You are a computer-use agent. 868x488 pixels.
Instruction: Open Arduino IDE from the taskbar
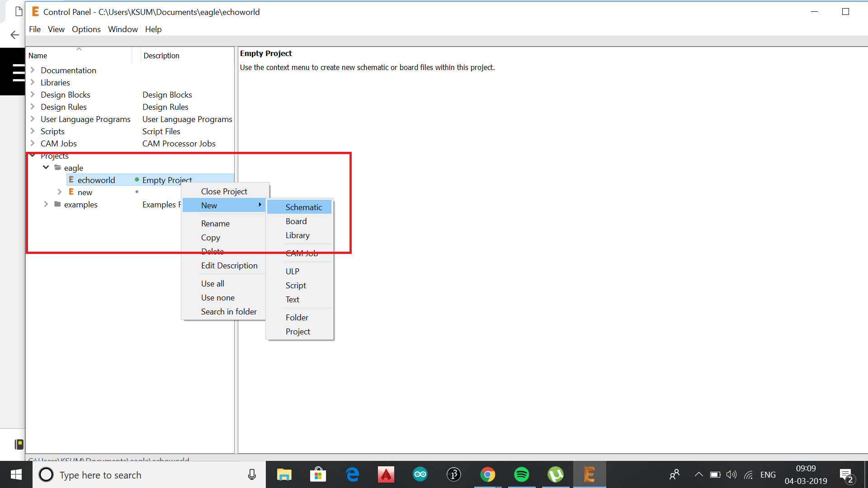point(420,474)
